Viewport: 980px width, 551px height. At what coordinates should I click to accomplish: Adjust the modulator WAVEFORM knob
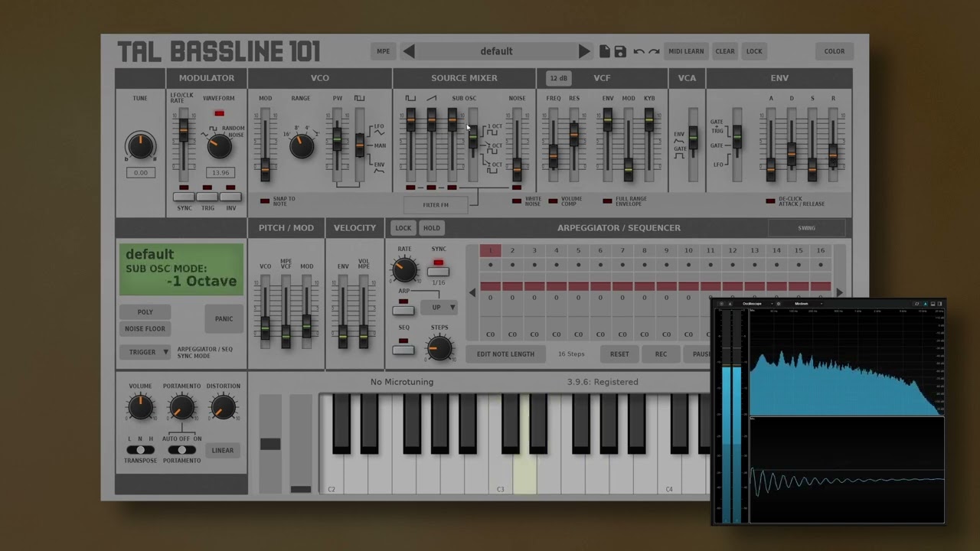(219, 145)
